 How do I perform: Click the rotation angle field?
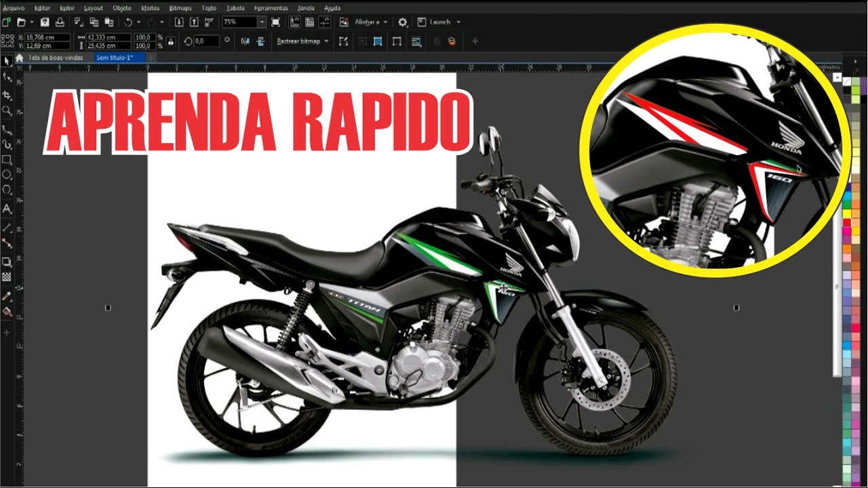(206, 41)
